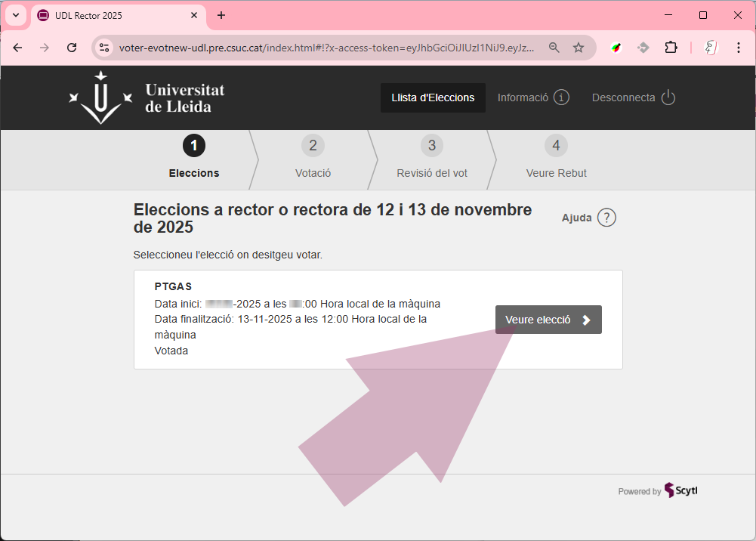Bookmark this page with the star icon
The width and height of the screenshot is (756, 541).
click(x=579, y=48)
